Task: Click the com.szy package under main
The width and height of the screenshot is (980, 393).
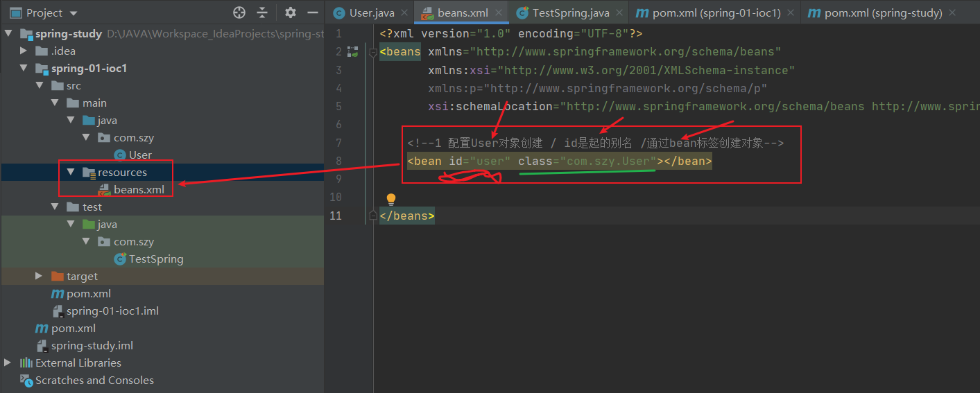Action: tap(134, 138)
